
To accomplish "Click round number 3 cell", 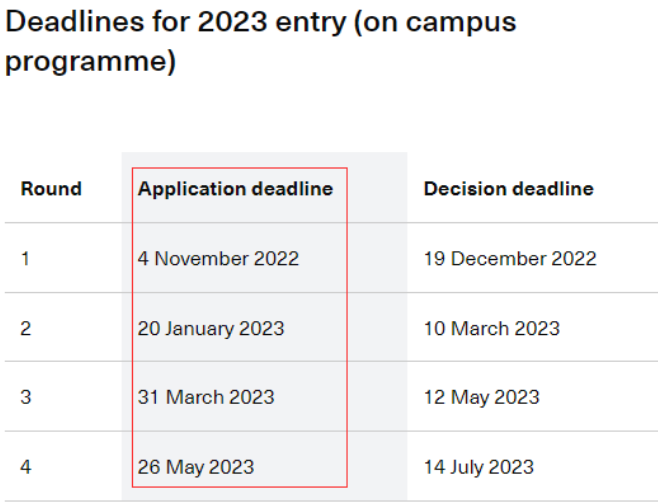I will coord(26,397).
